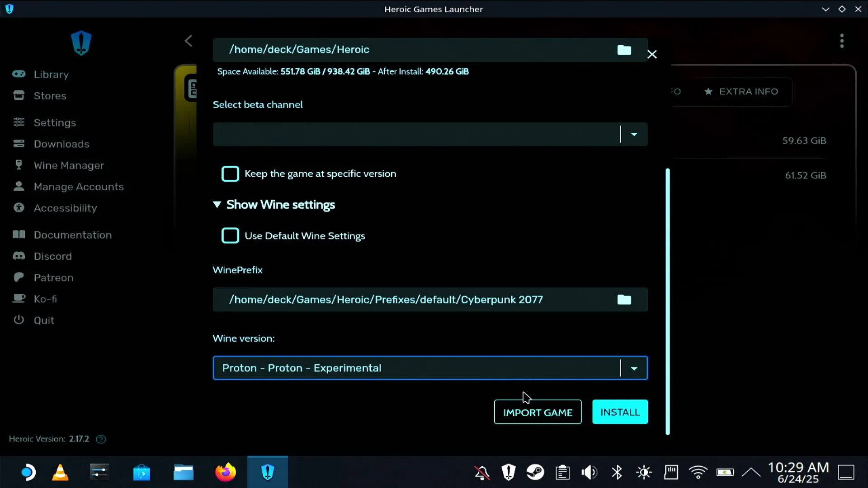Click the back arrow chevron
Image resolution: width=868 pixels, height=488 pixels.
point(189,41)
